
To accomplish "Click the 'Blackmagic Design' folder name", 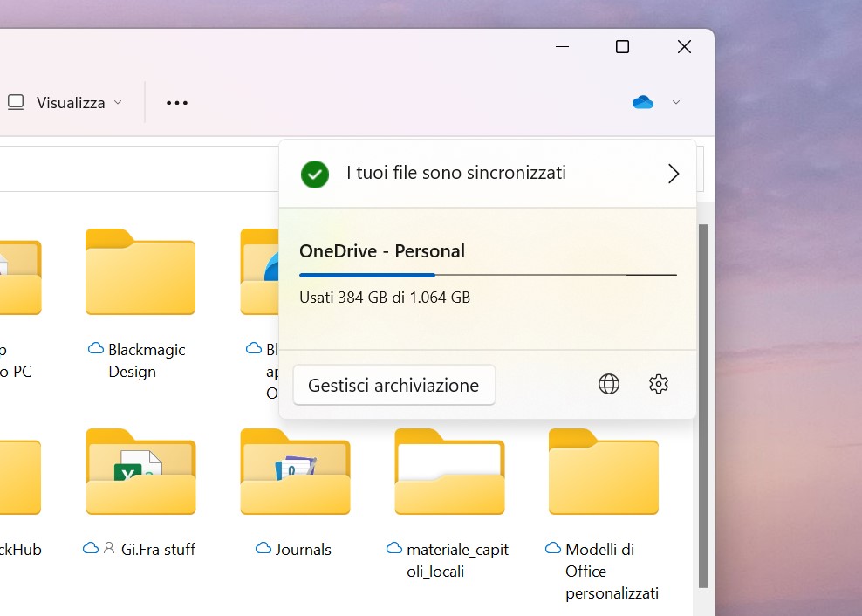I will [x=147, y=360].
